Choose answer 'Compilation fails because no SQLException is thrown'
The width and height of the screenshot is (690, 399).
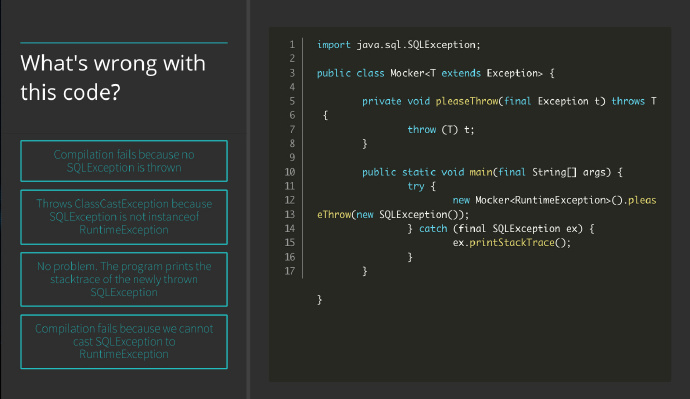[124, 161]
